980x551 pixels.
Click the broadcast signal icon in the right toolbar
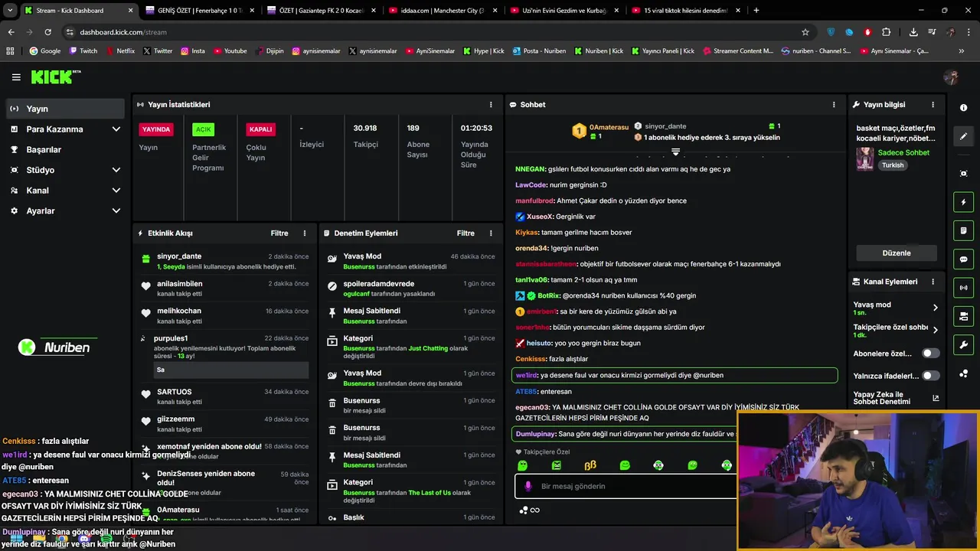click(x=963, y=288)
